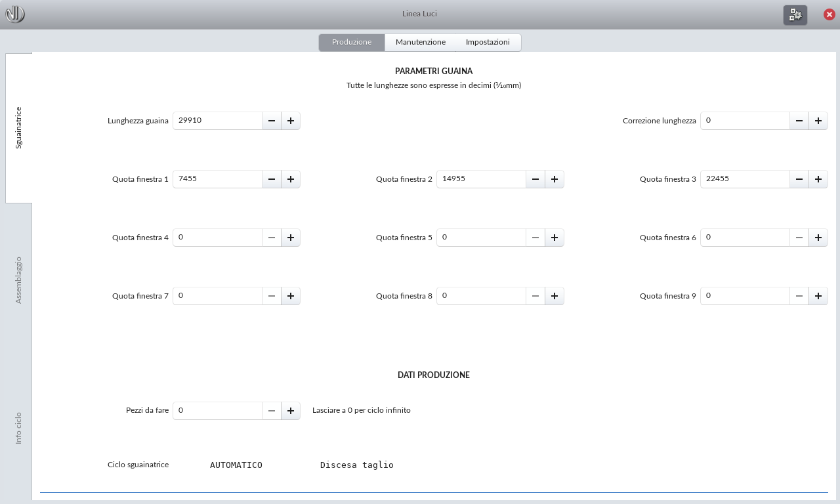Edit the Quota finestra 6 field
840x504 pixels.
tap(745, 238)
